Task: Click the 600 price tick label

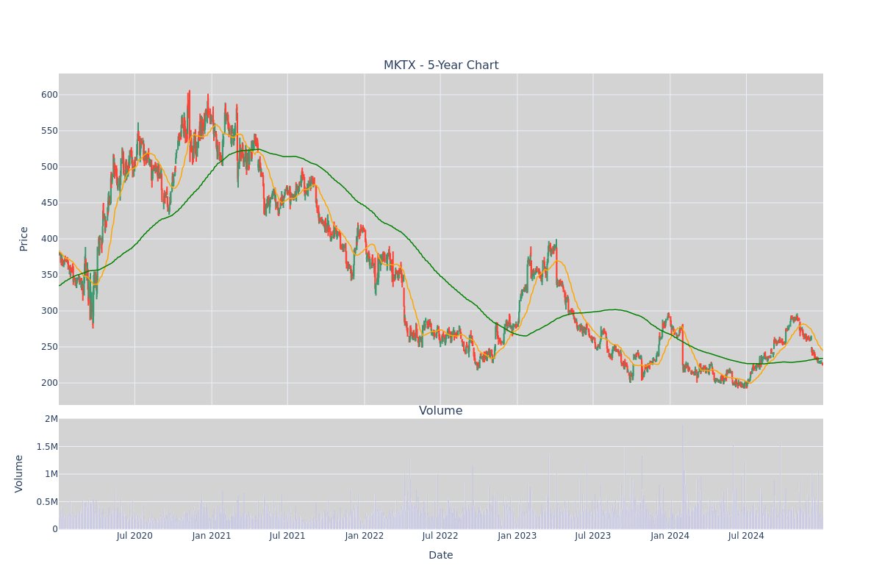Action: pyautogui.click(x=49, y=95)
